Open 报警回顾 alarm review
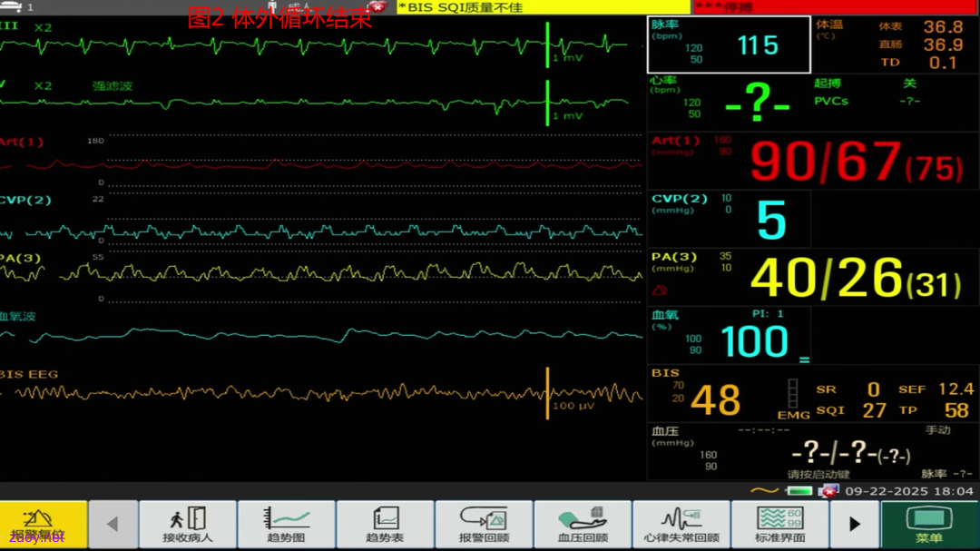This screenshot has width=980, height=551. (484, 524)
